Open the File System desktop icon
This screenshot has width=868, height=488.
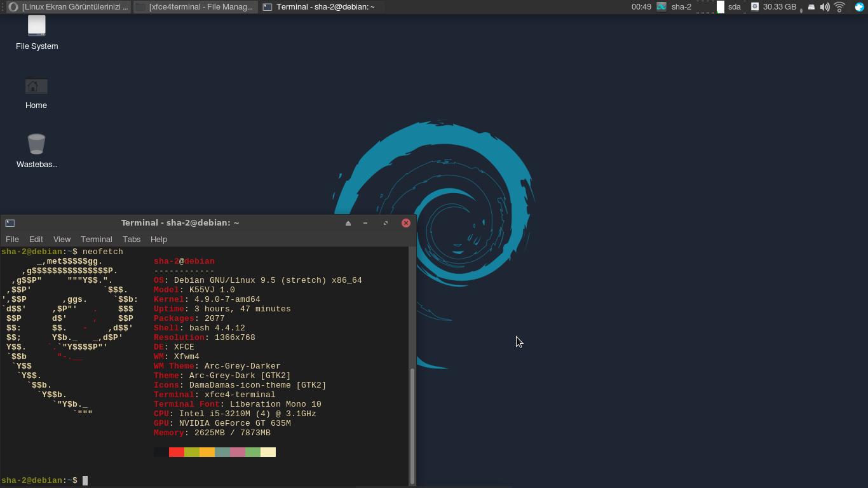pyautogui.click(x=37, y=33)
